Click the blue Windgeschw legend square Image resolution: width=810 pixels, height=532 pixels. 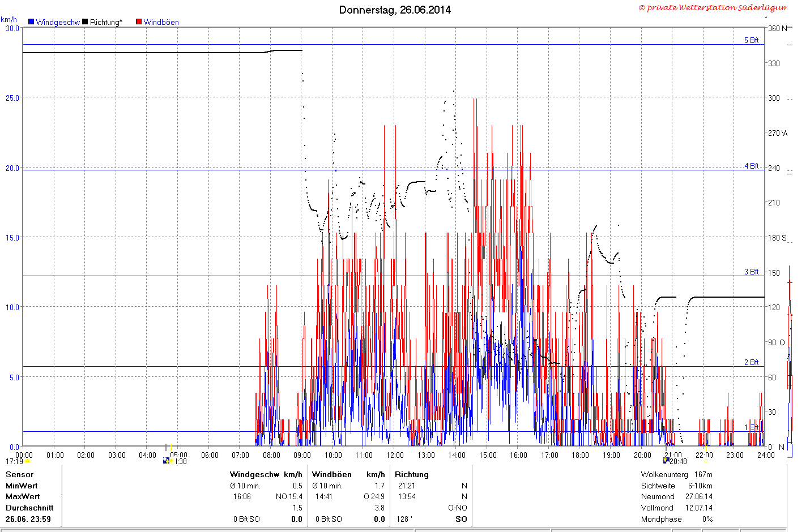pyautogui.click(x=31, y=22)
